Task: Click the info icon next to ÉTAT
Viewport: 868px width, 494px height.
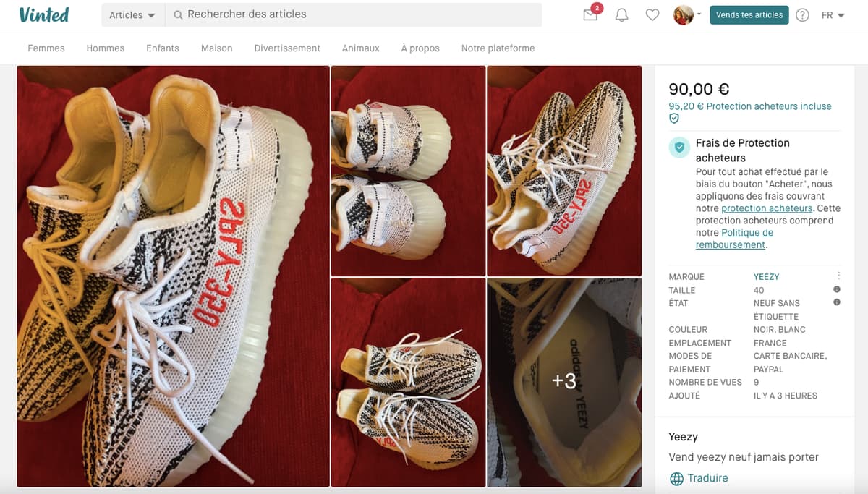Action: [837, 302]
